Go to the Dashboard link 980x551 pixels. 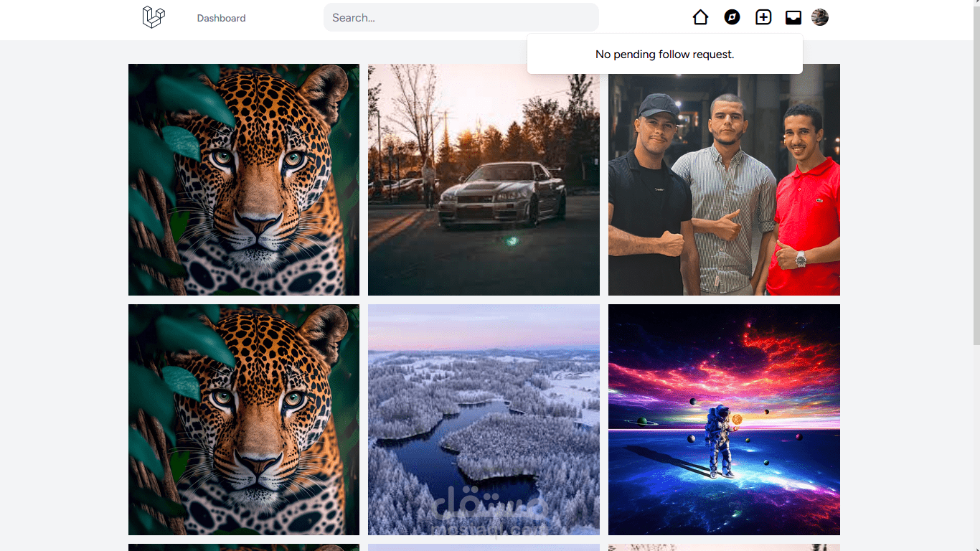coord(221,18)
